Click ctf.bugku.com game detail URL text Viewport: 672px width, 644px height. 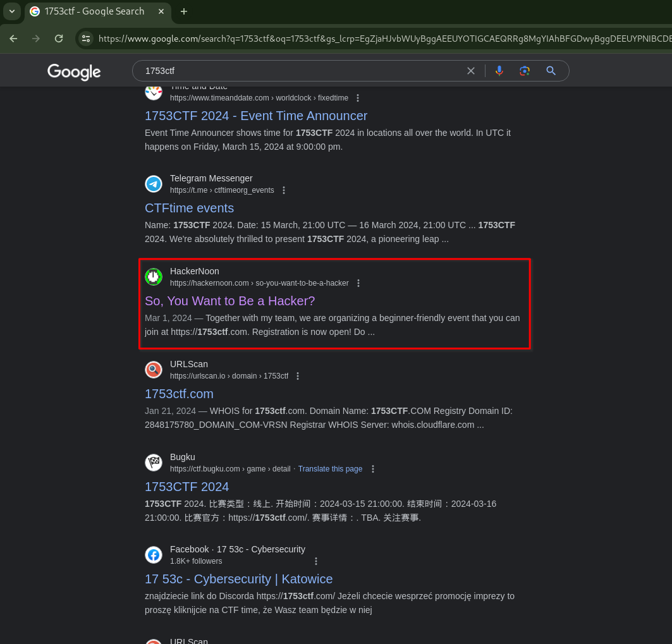pos(230,469)
